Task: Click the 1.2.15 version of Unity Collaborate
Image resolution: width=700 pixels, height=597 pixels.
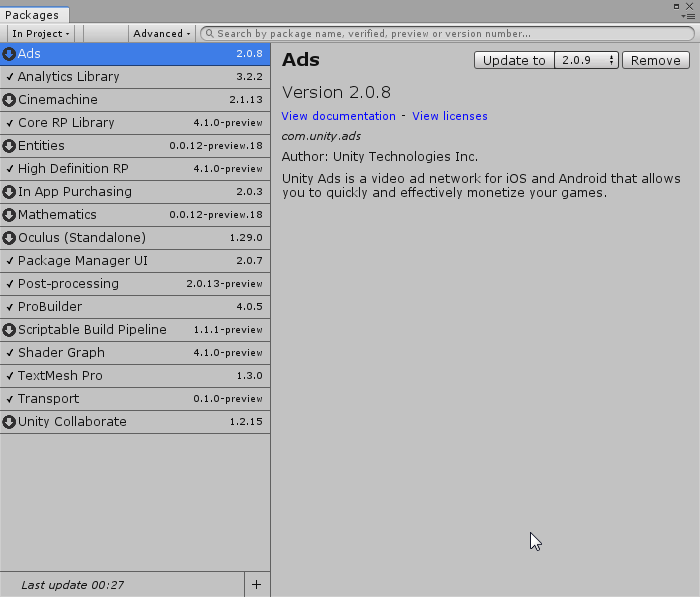Action: [246, 422]
